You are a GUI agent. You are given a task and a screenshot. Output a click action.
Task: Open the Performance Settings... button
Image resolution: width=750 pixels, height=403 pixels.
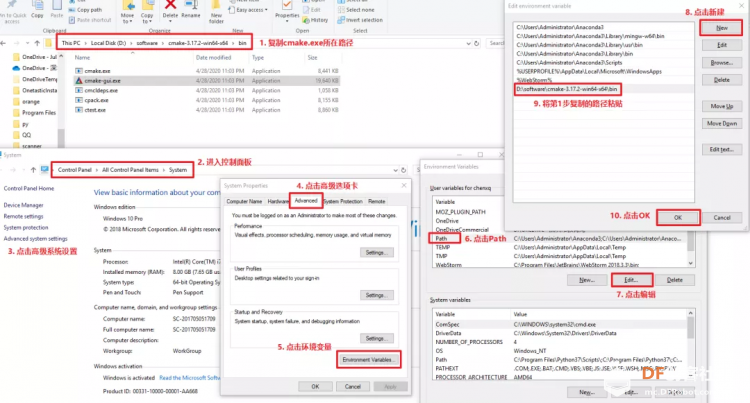(x=376, y=252)
